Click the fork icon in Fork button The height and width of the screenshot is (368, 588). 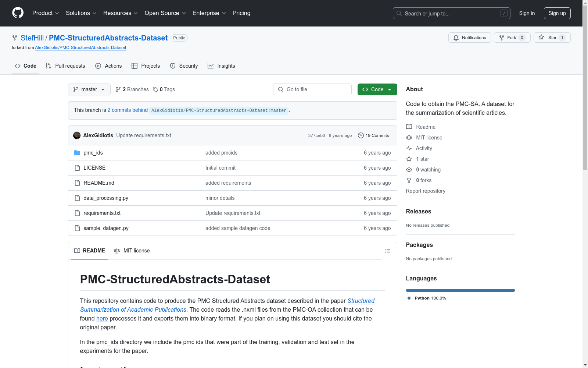click(x=502, y=38)
